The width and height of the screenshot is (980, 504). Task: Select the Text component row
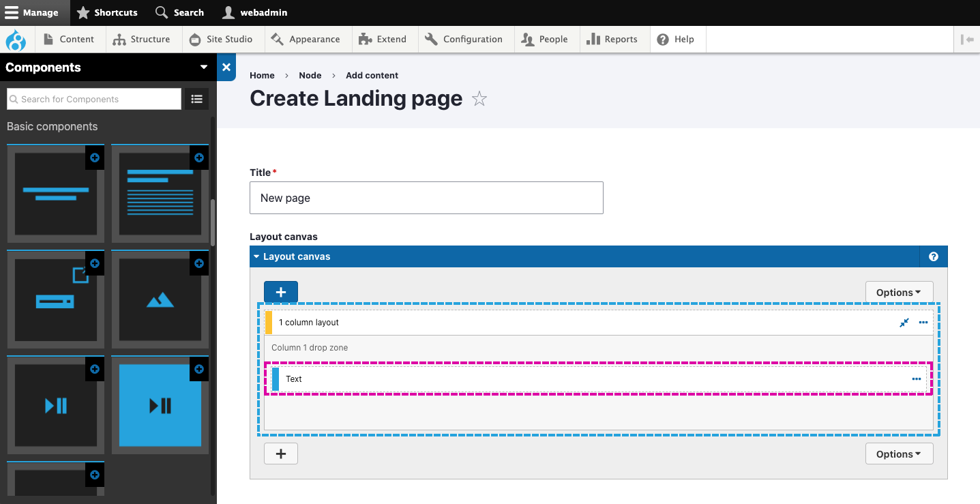click(x=599, y=379)
